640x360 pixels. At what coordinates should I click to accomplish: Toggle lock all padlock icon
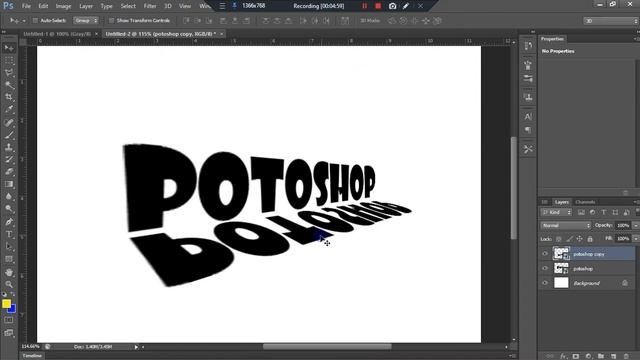tap(590, 239)
